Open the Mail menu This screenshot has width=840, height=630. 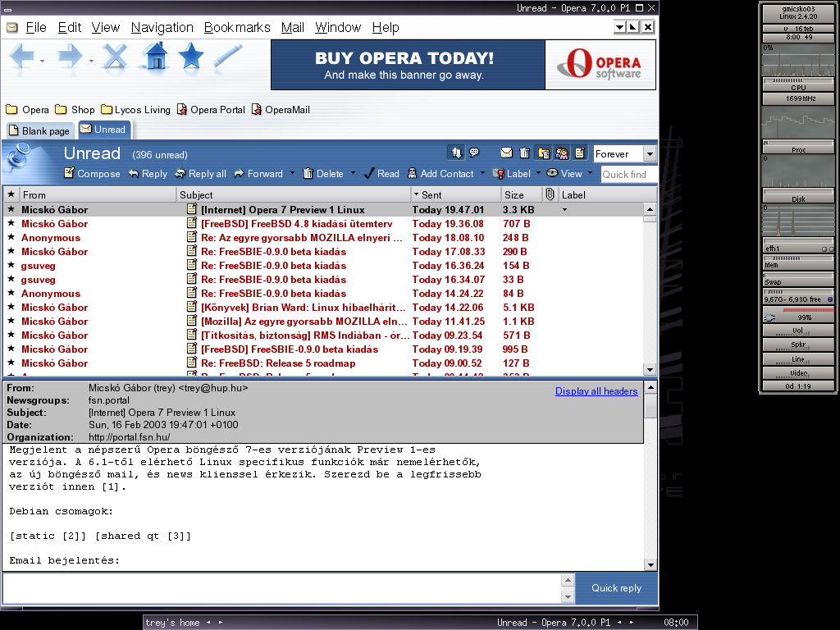pyautogui.click(x=293, y=27)
